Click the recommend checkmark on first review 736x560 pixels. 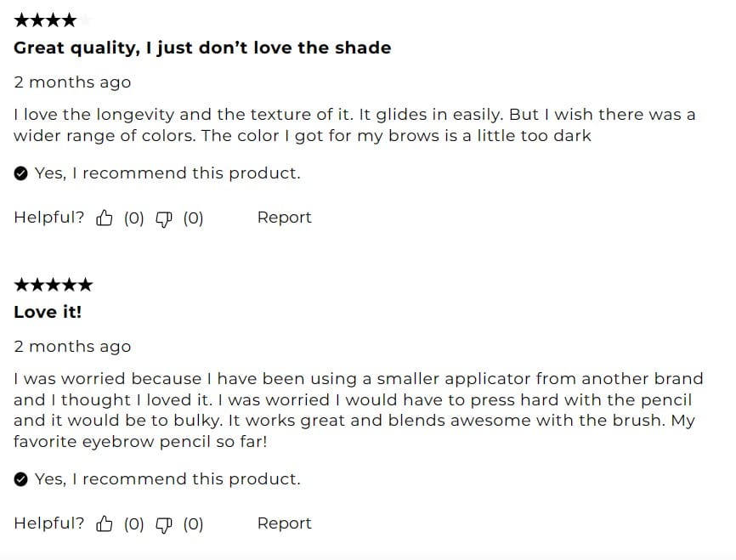click(21, 173)
